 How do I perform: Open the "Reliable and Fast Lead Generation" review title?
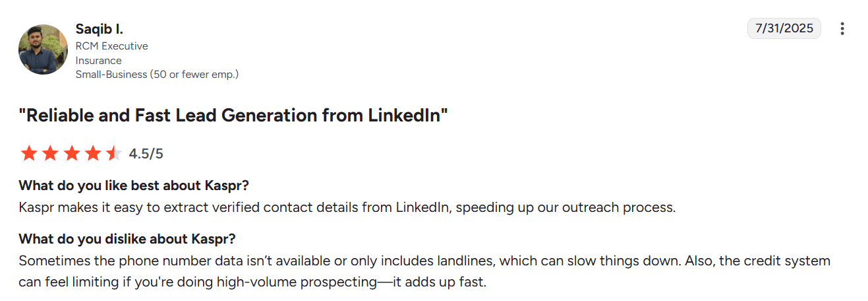[x=233, y=116]
